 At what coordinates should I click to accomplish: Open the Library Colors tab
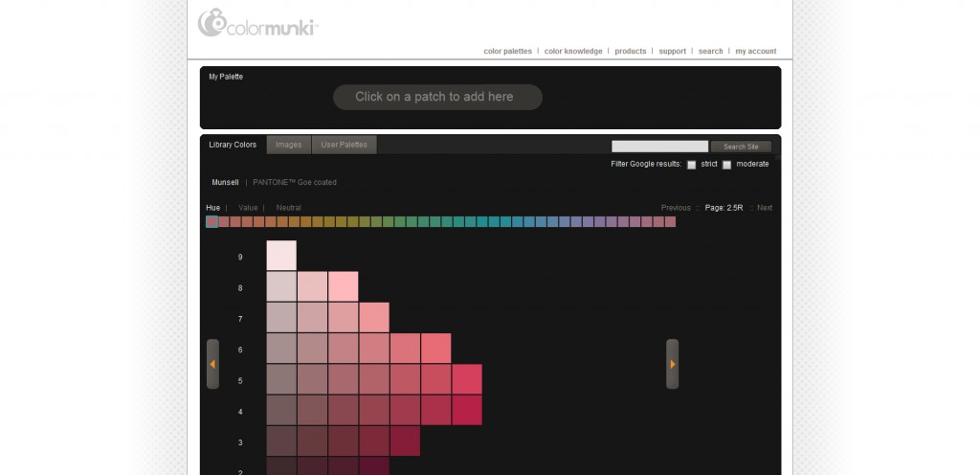pyautogui.click(x=233, y=145)
